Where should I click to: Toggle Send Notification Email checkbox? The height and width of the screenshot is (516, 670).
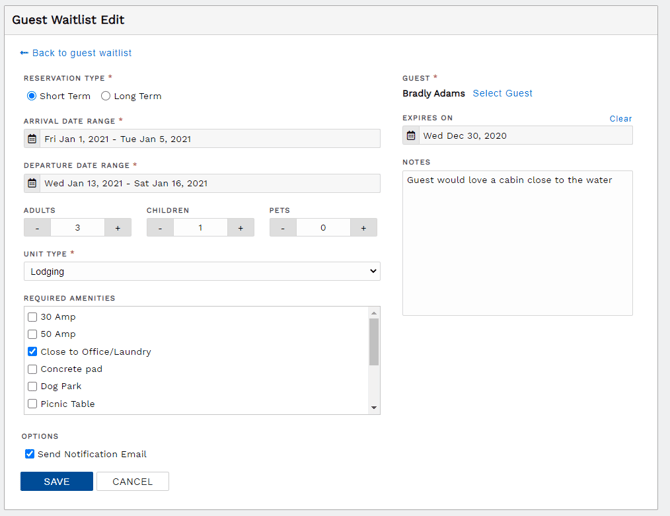[x=29, y=454]
